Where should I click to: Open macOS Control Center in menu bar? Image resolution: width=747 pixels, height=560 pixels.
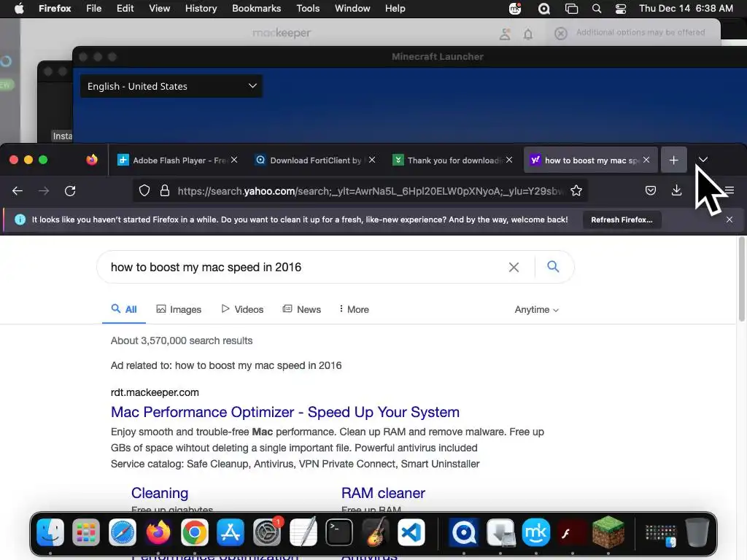coord(621,9)
